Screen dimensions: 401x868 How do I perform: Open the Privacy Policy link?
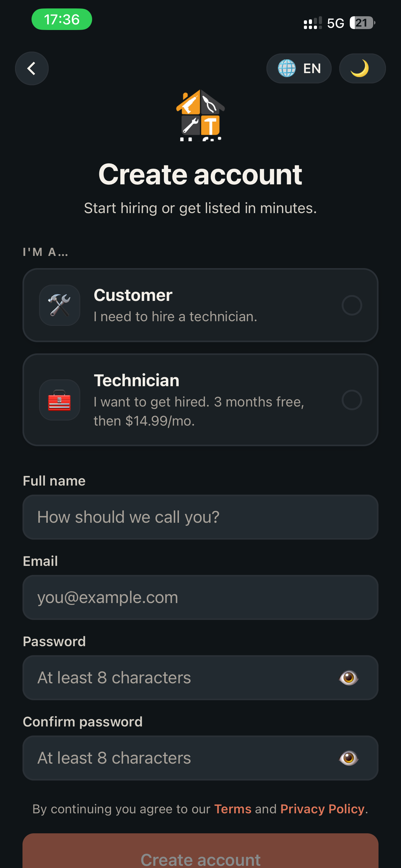tap(322, 809)
